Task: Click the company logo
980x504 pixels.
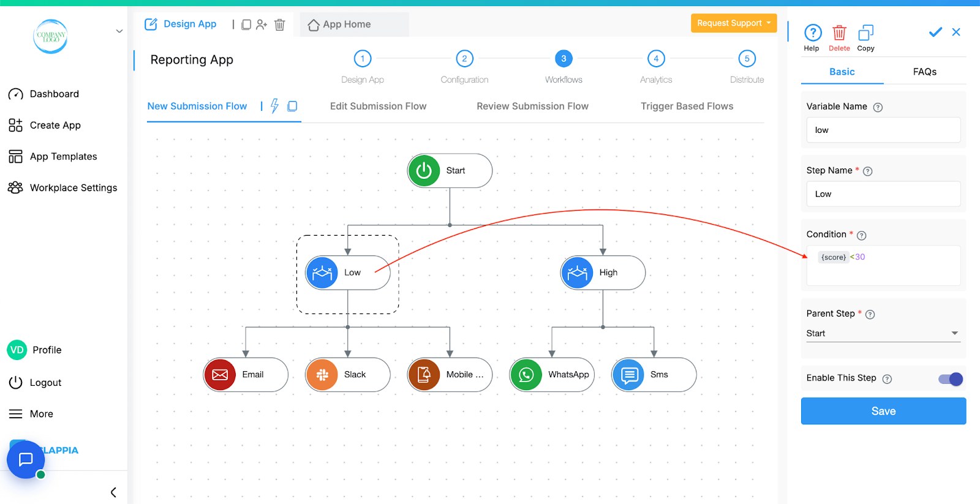Action: pos(50,36)
